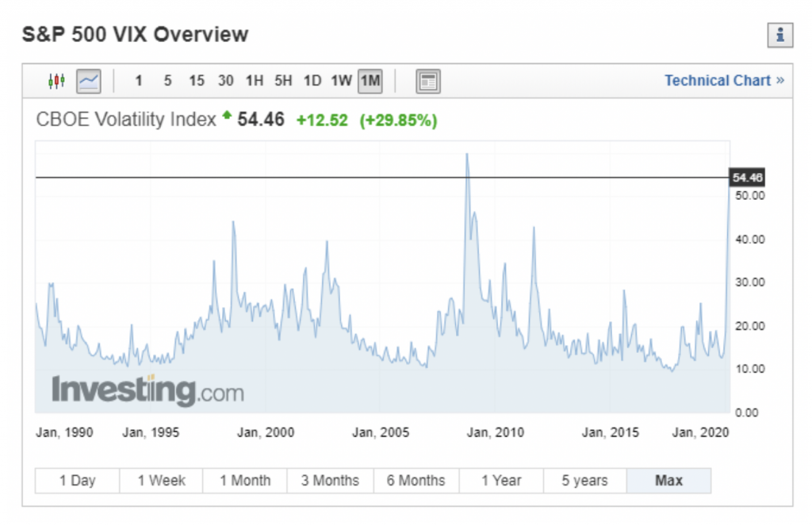Choose the 1H interval
812x526 pixels.
[x=255, y=81]
